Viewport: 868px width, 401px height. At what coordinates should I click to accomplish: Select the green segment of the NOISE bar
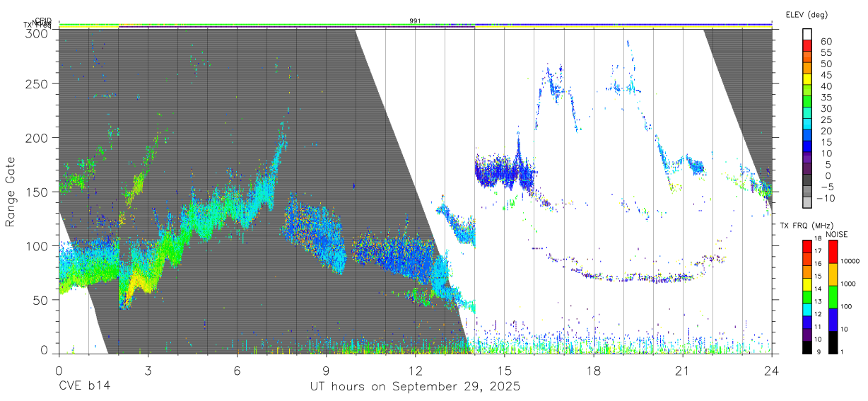click(x=833, y=297)
